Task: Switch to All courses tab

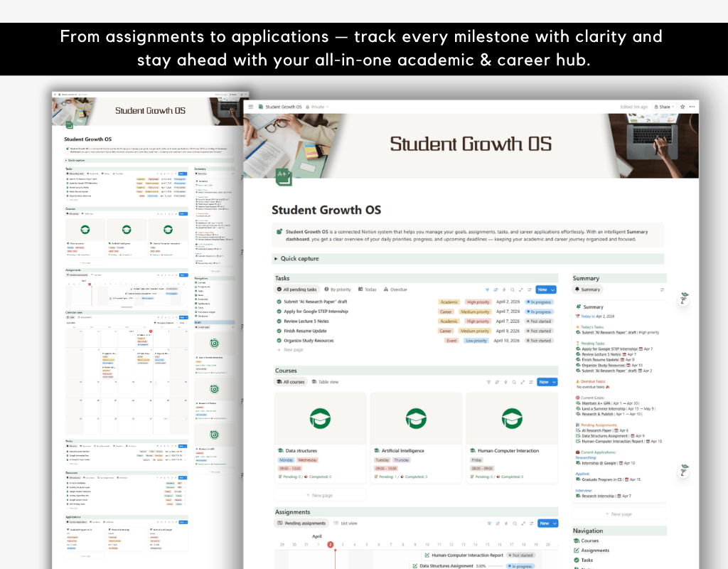Action: click(x=291, y=382)
